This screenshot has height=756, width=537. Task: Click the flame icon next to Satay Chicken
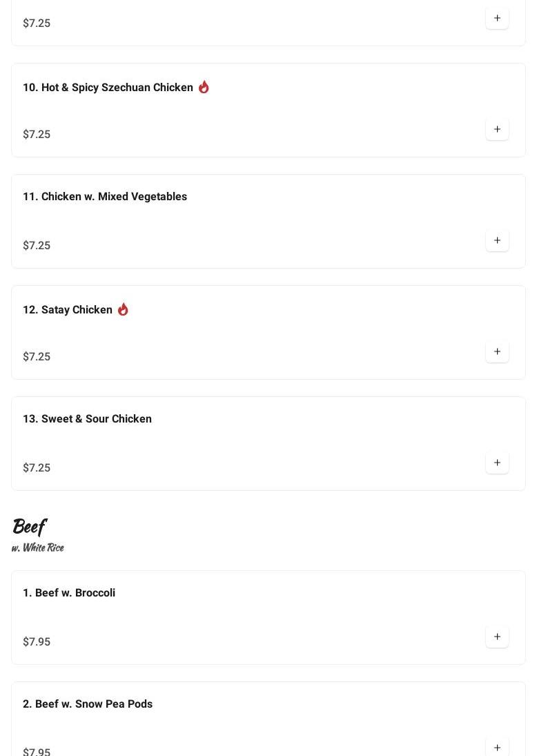pos(123,309)
